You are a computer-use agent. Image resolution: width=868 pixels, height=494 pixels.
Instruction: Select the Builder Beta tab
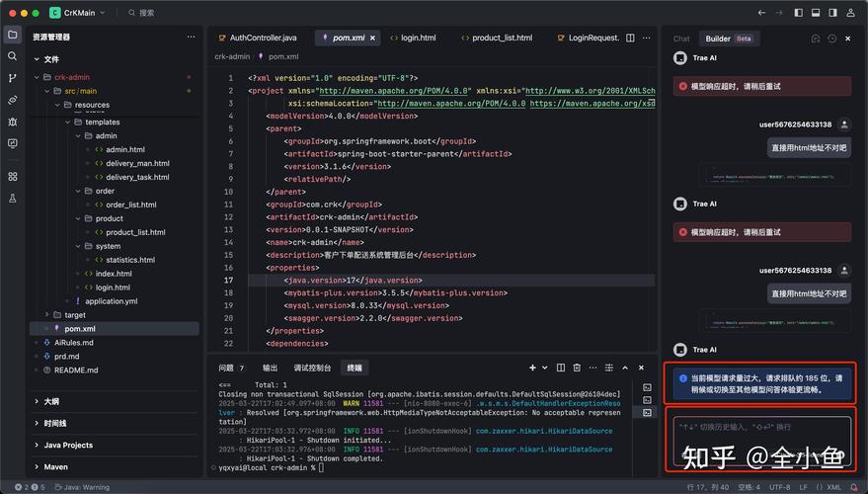pos(729,39)
